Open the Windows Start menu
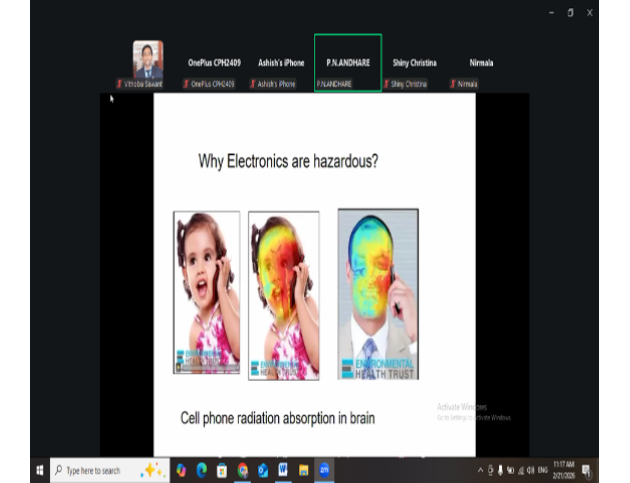The image size is (630, 483). 40,470
